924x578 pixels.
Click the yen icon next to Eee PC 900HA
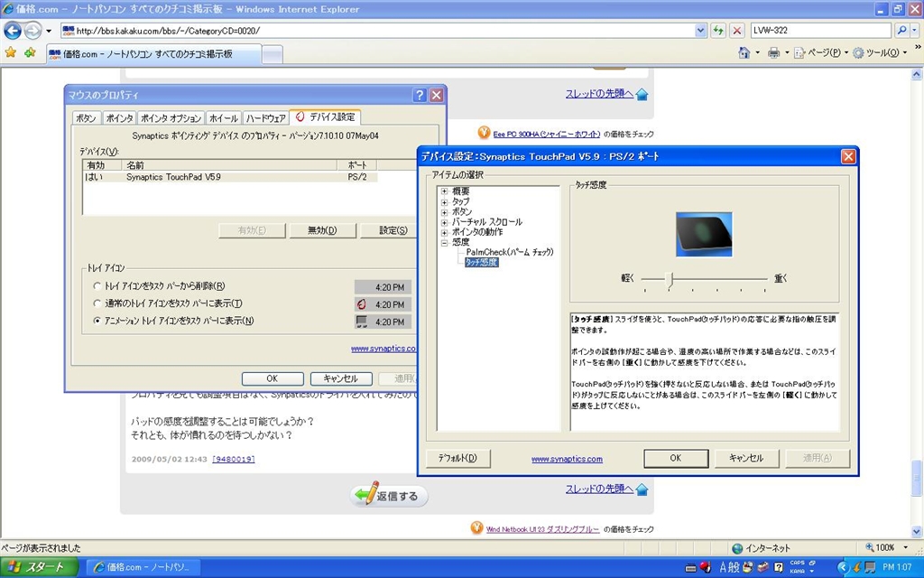484,134
